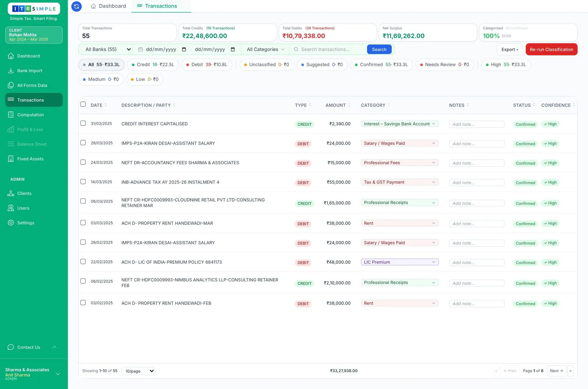Add note for Property Rent Handewadi-FEB row
Viewport: 588px width, 389px height.
[477, 304]
